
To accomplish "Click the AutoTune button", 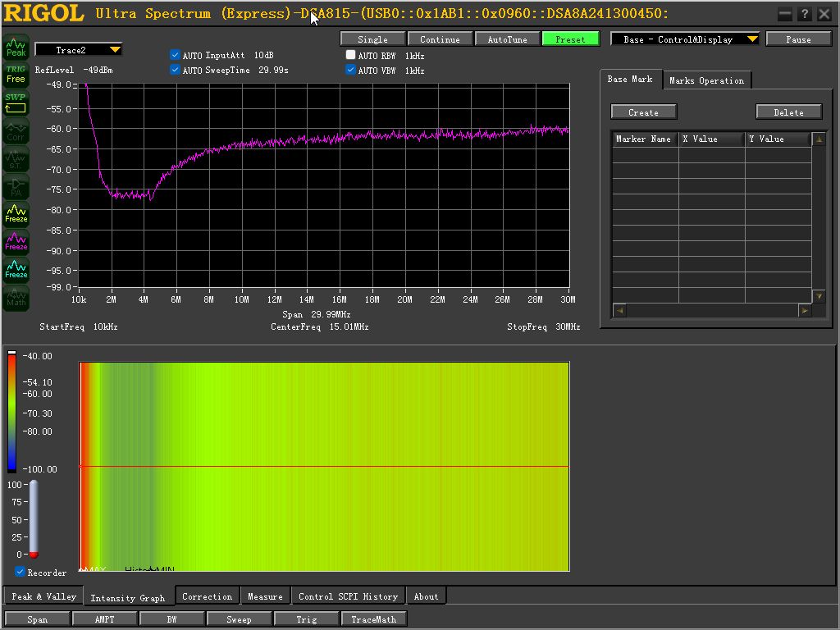I will [x=507, y=39].
